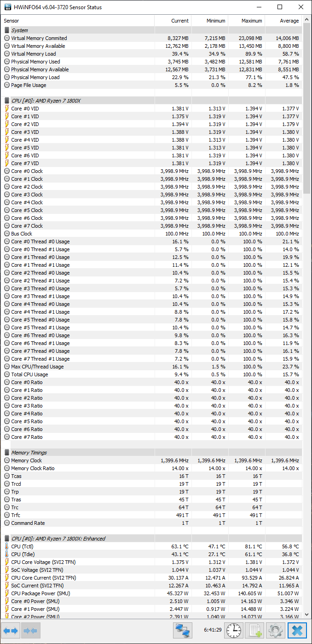
Task: Click the thermometer icon beside CPU (Tctl)
Action: 6,546
